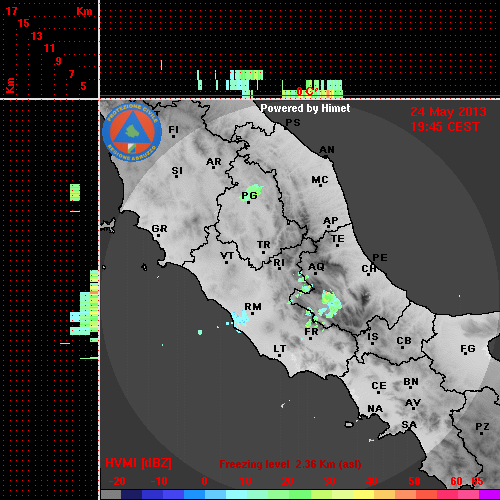Click the '30' scale value

(329, 481)
